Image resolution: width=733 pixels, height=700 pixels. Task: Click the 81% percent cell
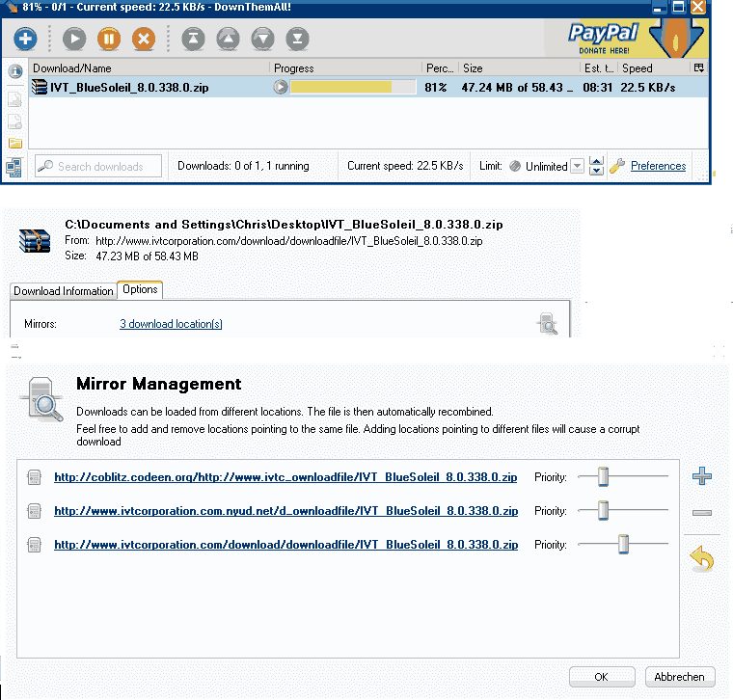[x=436, y=88]
